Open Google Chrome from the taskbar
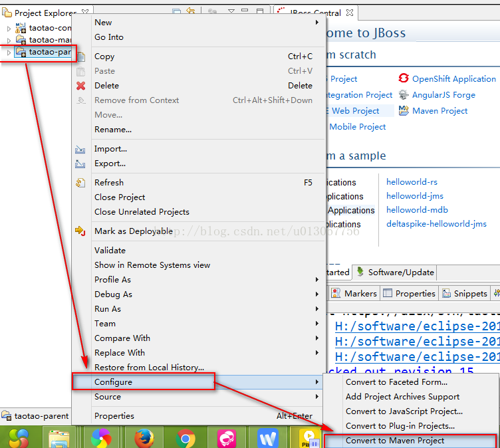Viewport: 500px width, 448px height. pos(186,438)
